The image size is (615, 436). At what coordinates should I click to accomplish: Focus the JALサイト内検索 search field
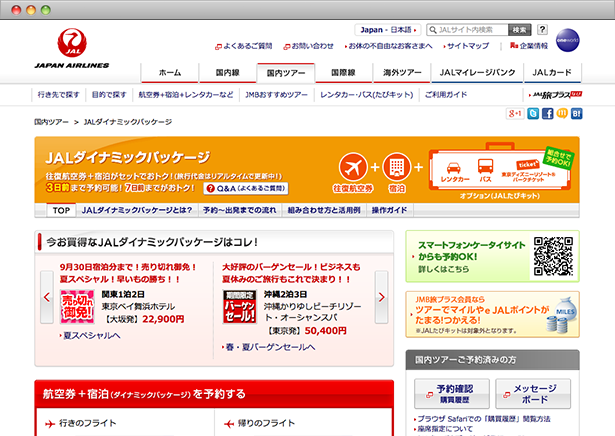(468, 30)
